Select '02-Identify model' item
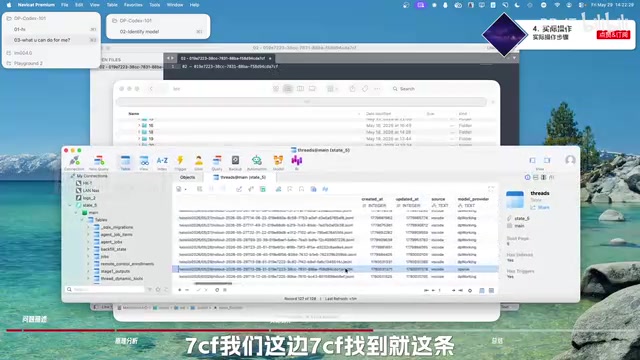This screenshot has height=360, width=640. click(159, 31)
